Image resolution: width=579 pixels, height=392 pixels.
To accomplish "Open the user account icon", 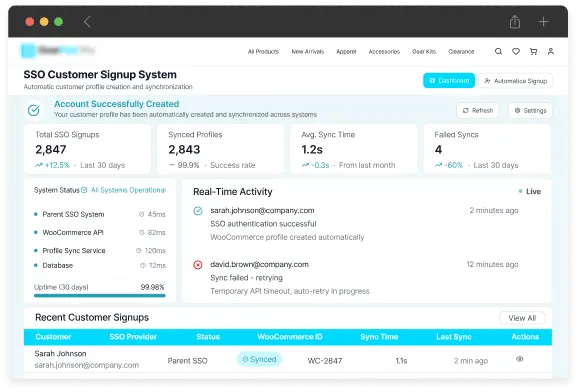I will (551, 51).
